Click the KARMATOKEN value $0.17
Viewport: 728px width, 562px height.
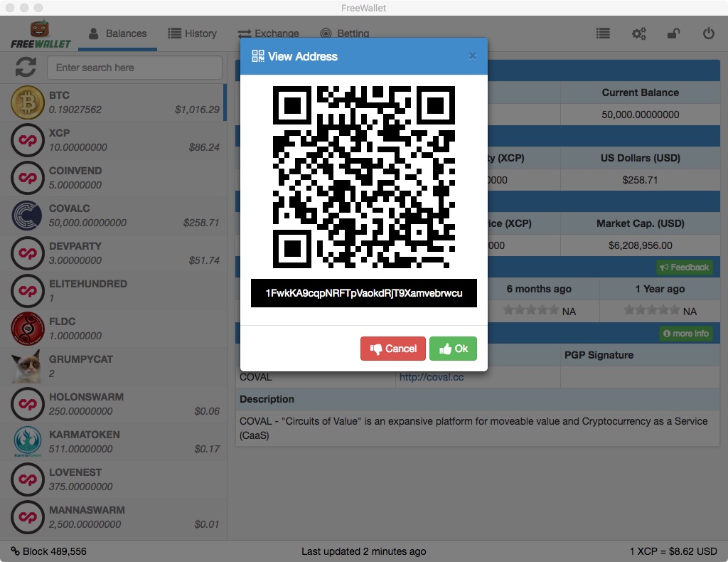[207, 449]
